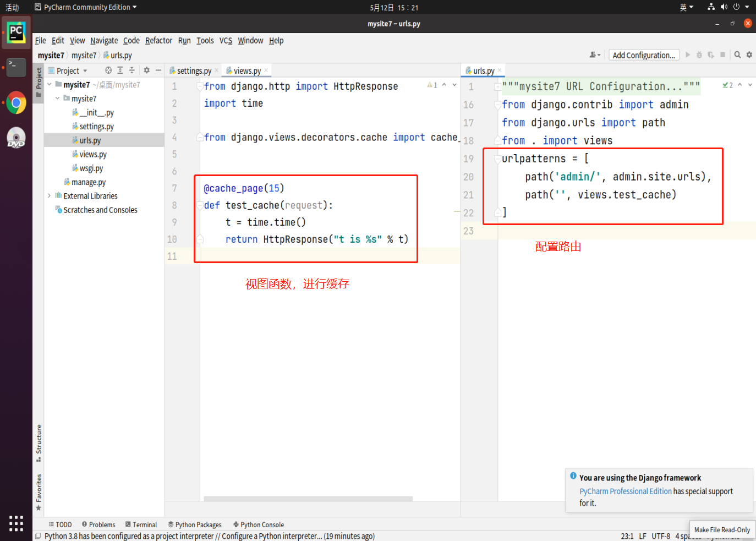Switch to the settings.py tab
Screen dimensions: 756x541
pyautogui.click(x=194, y=70)
